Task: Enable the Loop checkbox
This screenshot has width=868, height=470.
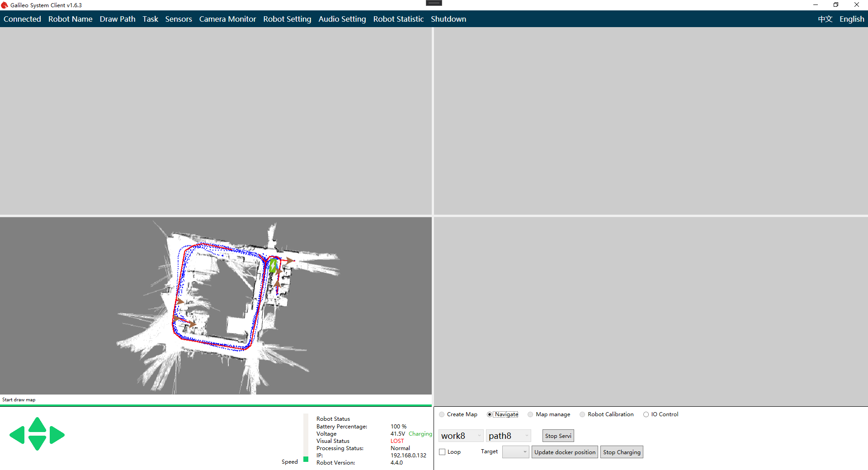Action: pos(443,452)
